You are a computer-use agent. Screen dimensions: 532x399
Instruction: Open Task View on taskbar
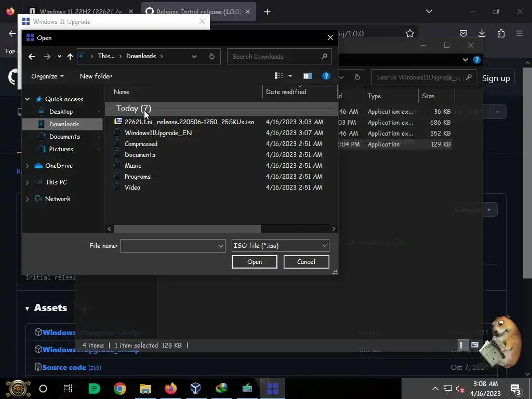pos(68,389)
